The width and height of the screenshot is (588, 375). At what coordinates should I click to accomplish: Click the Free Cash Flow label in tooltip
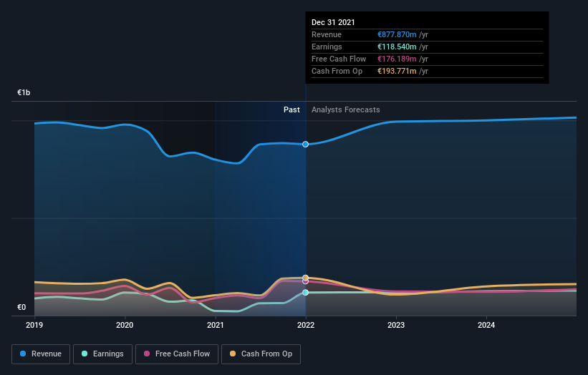pyautogui.click(x=339, y=59)
